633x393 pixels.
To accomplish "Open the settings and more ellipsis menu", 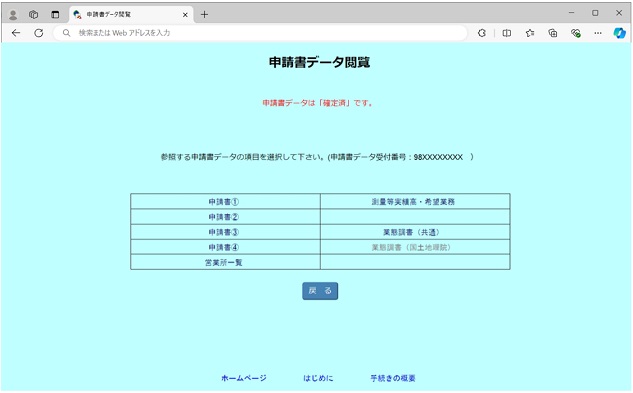I will click(x=598, y=33).
